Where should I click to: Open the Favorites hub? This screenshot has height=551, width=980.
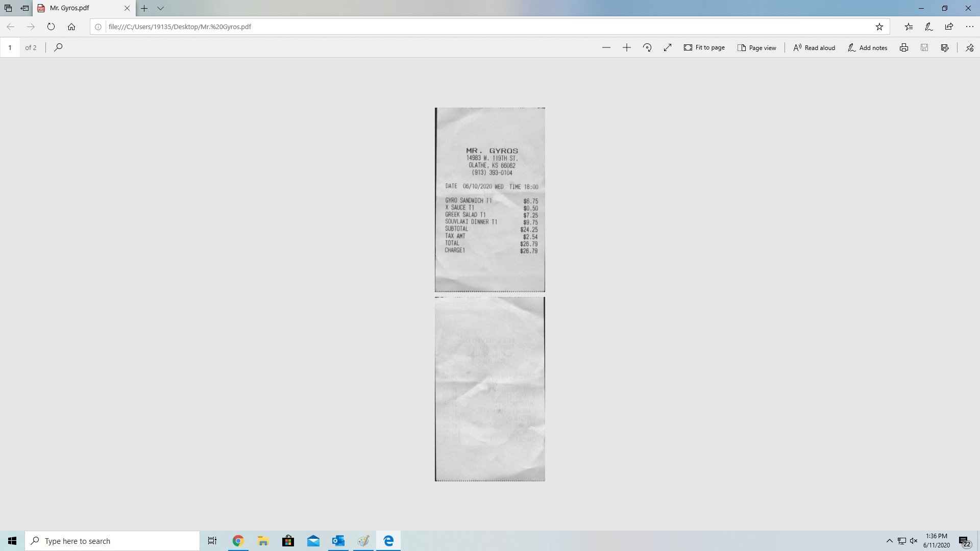pyautogui.click(x=909, y=27)
